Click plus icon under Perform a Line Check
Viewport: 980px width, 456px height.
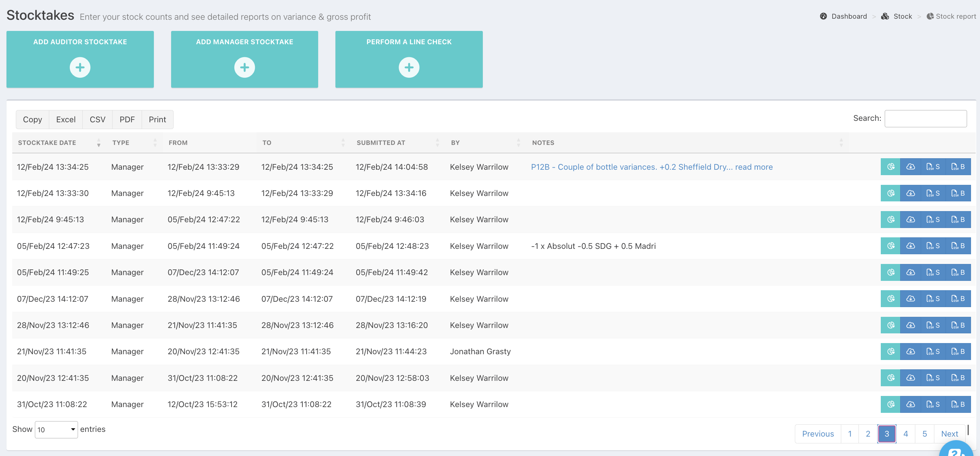(x=409, y=67)
